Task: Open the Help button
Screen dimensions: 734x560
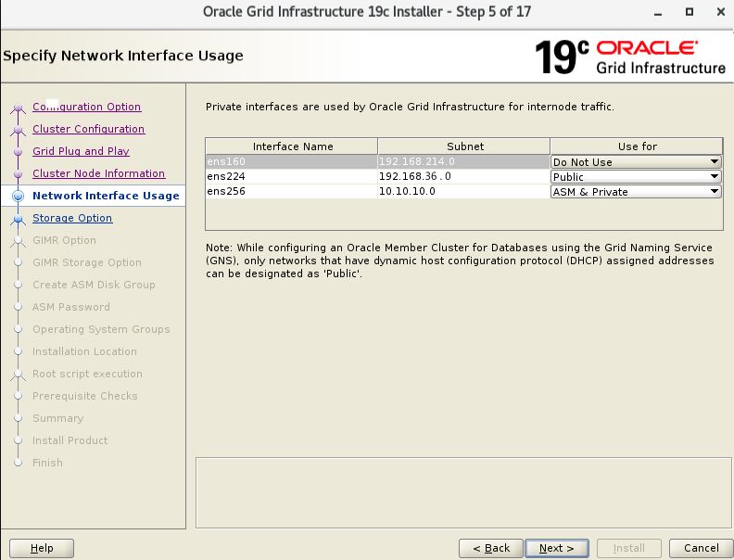Action: pyautogui.click(x=42, y=548)
